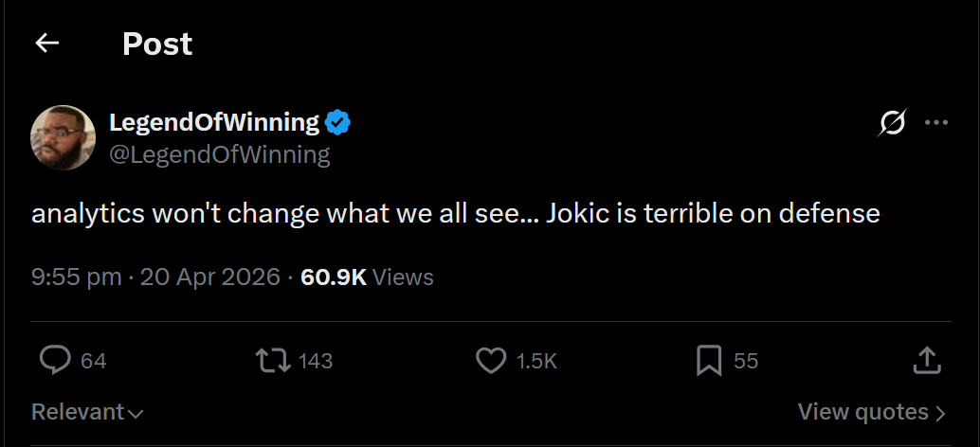Open the LegendOfWinning display name profile

pos(214,122)
